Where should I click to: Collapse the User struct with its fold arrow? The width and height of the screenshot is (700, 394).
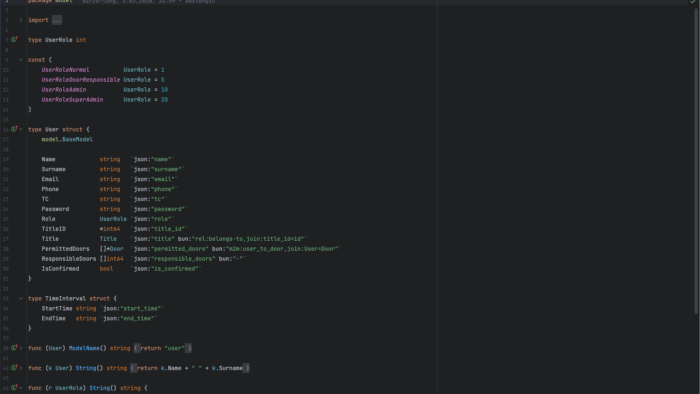point(21,129)
